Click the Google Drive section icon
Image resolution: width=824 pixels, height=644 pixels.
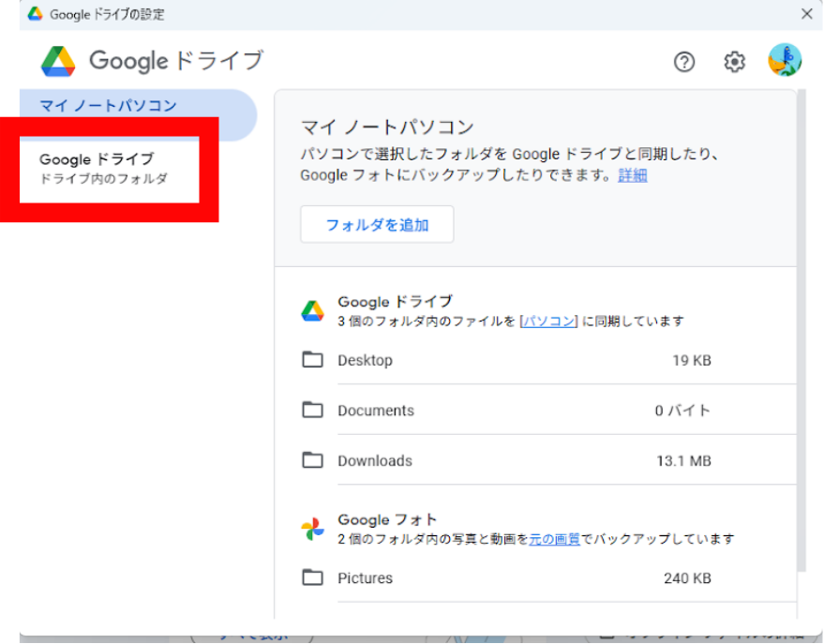click(312, 311)
